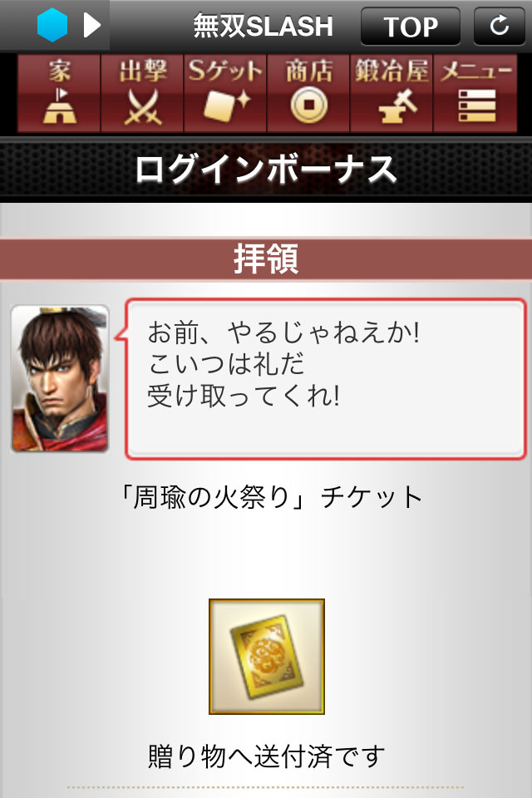Click the white play arrow icon
This screenshot has height=798, width=532.
click(91, 24)
